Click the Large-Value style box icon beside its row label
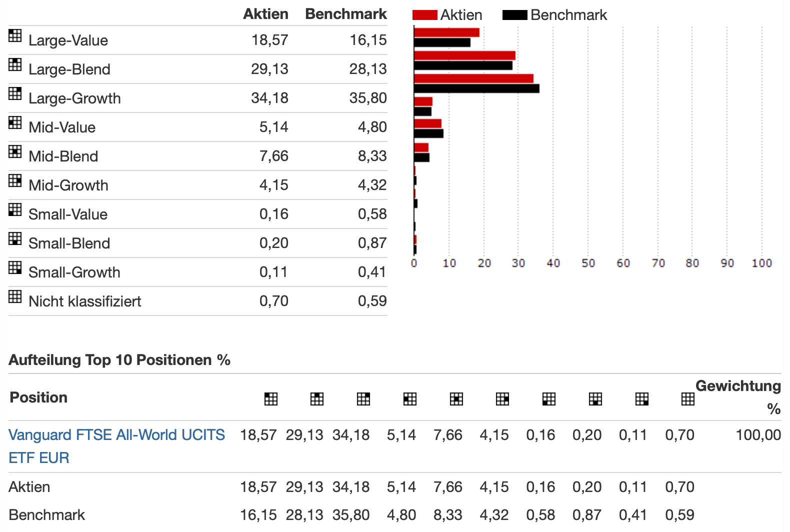Image resolution: width=790 pixels, height=532 pixels. [x=15, y=35]
